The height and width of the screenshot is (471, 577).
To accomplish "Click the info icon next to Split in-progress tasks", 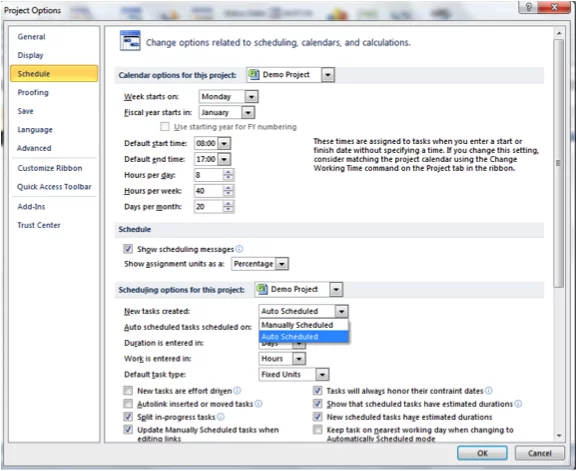I will coord(220,417).
